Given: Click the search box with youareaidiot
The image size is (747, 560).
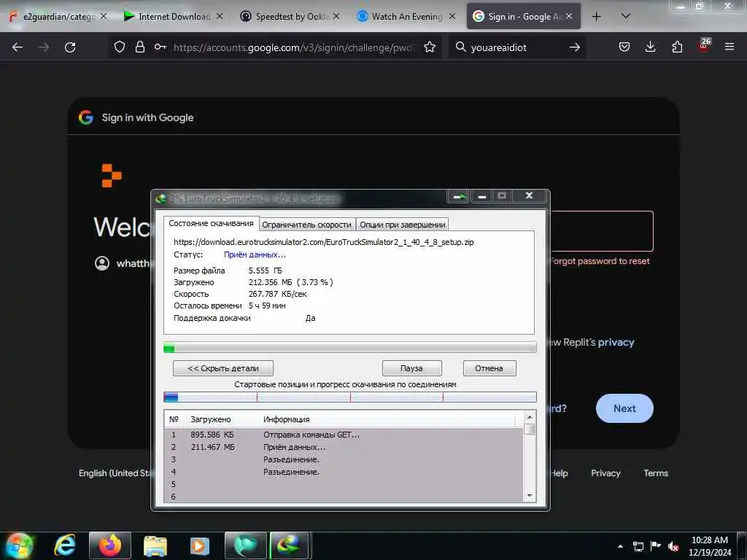Looking at the screenshot, I should click(517, 47).
